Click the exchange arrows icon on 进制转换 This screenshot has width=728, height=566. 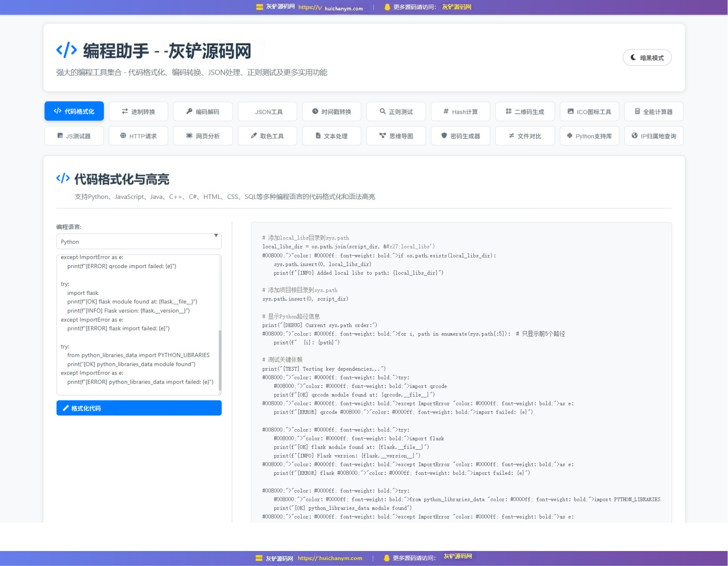[x=125, y=111]
